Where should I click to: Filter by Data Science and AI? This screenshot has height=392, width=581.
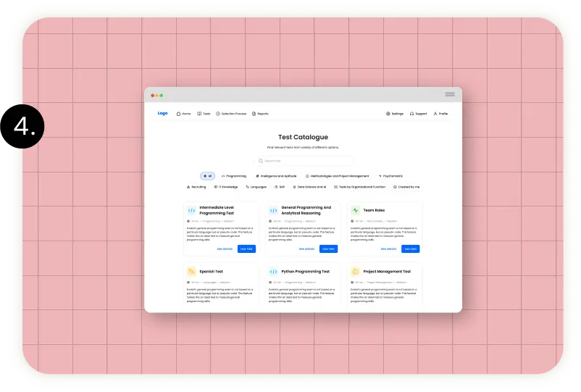(309, 187)
